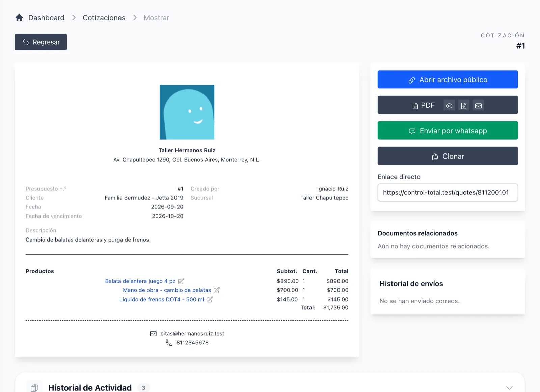Open Liquido de frenos DOT4 - 500 ml link

(x=162, y=299)
